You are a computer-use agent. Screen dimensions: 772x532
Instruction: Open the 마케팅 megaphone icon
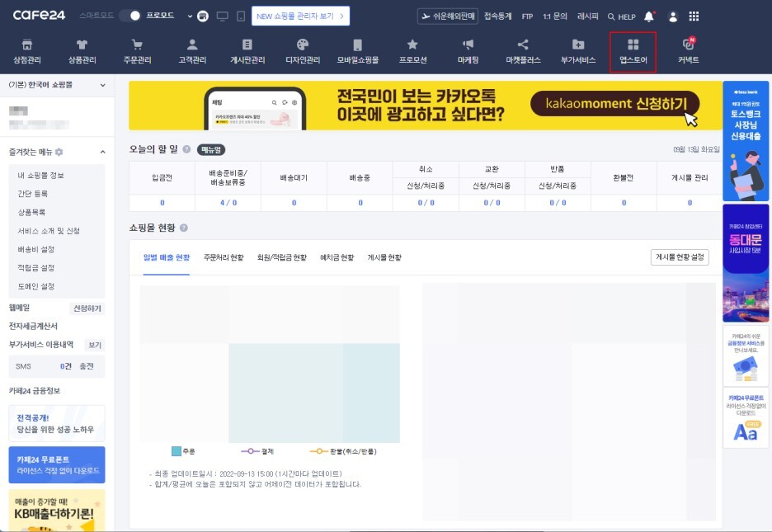point(468,45)
